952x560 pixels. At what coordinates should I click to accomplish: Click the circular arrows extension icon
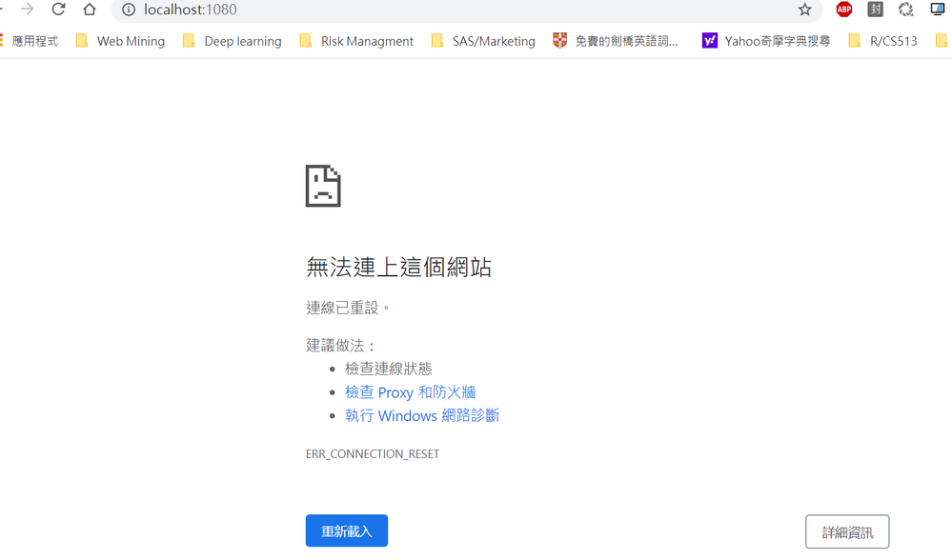906,10
